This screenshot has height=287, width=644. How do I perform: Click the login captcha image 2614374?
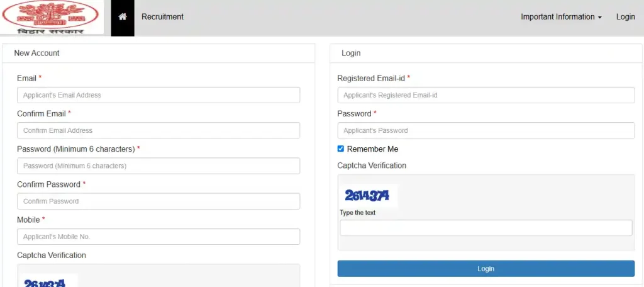click(369, 196)
